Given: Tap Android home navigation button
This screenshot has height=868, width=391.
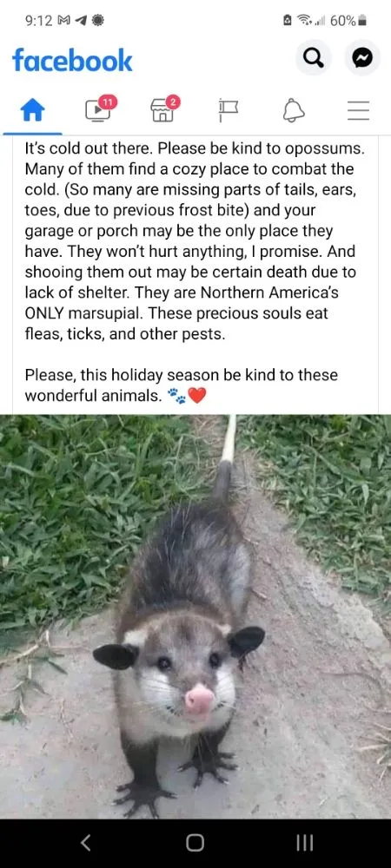Looking at the screenshot, I should coord(195,843).
